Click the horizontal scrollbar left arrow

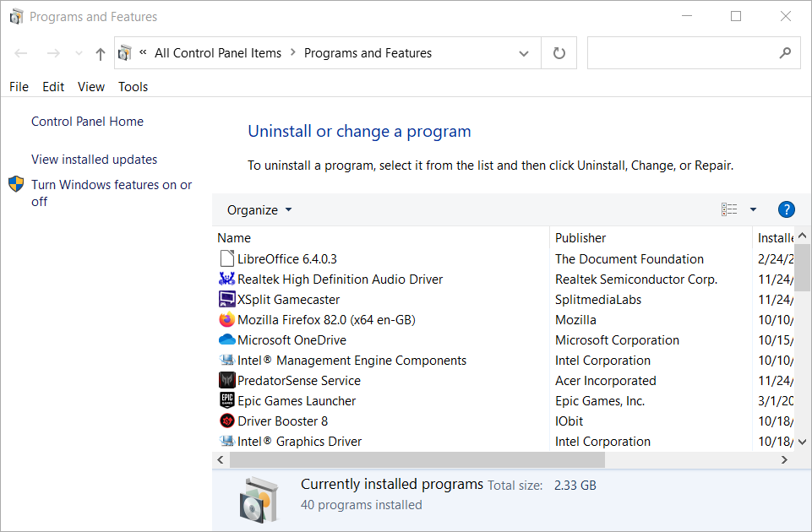coord(221,459)
